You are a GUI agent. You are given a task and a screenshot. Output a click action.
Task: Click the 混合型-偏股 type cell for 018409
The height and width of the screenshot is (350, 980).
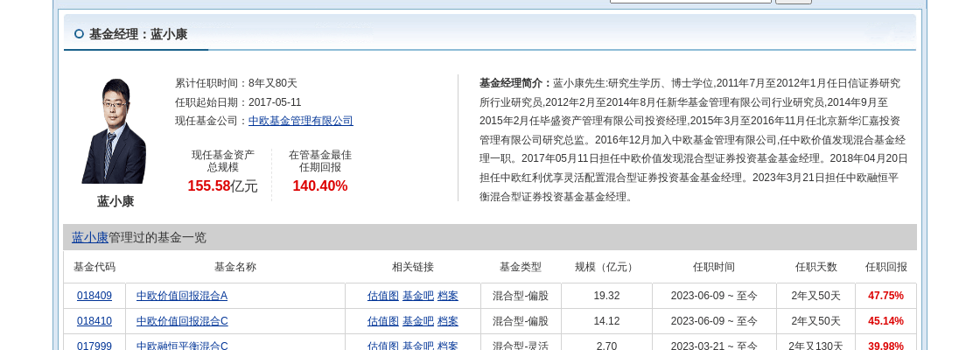[x=521, y=296]
